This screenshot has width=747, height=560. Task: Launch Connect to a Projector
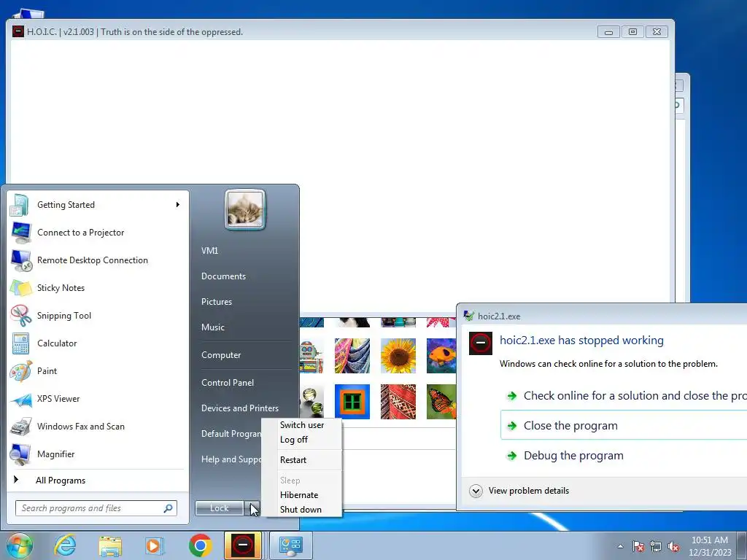tap(98, 233)
